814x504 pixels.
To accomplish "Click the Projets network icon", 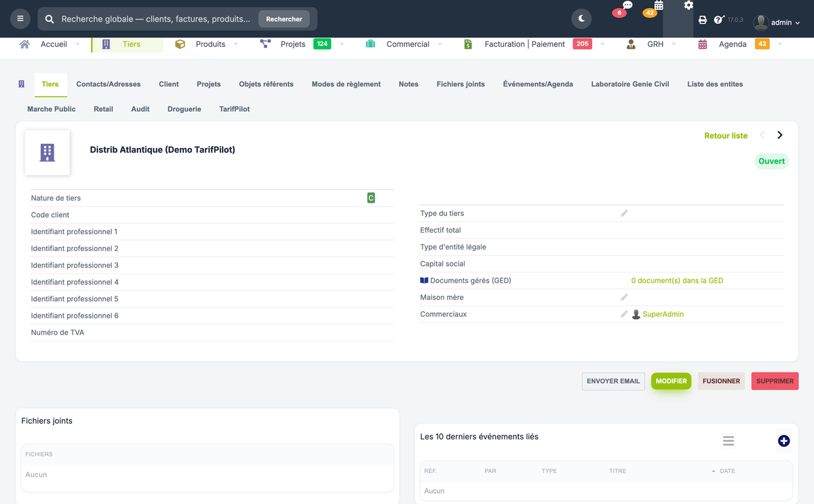I will pos(265,44).
